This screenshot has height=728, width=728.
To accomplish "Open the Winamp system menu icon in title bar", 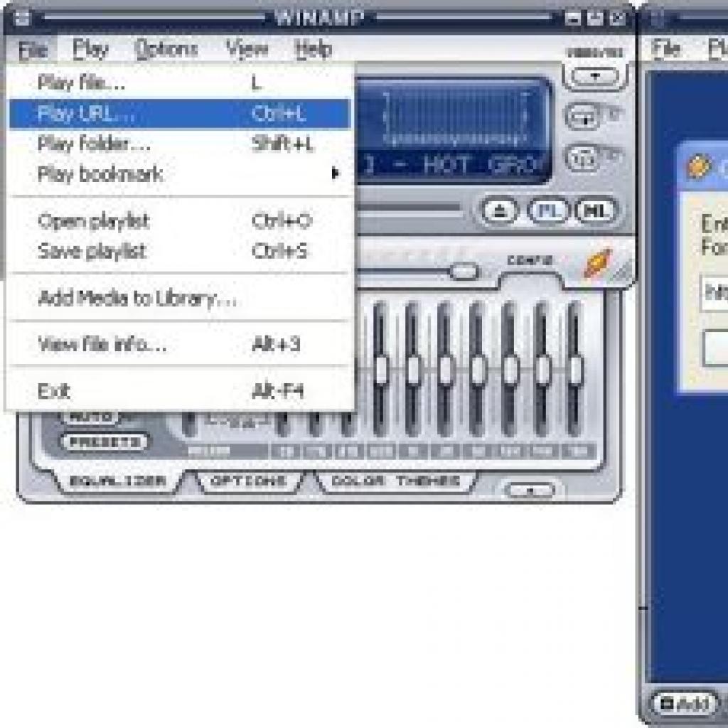I will click(22, 18).
